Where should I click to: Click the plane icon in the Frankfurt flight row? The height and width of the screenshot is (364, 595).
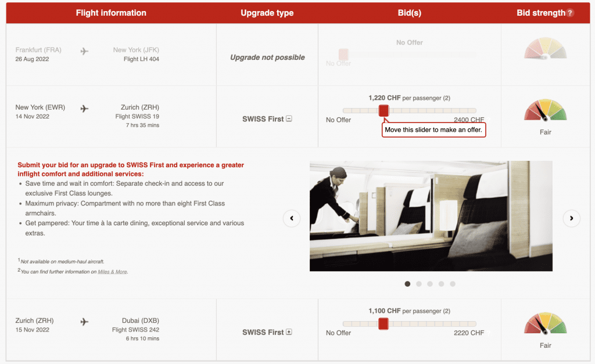[84, 51]
